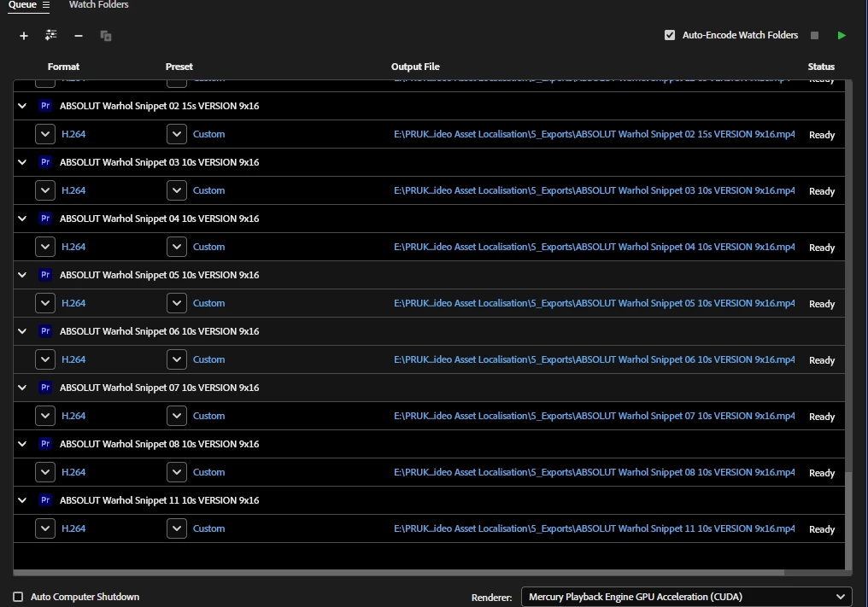This screenshot has width=868, height=607.
Task: Click Premiere icon of Snippet 03 10s
Action: [45, 162]
